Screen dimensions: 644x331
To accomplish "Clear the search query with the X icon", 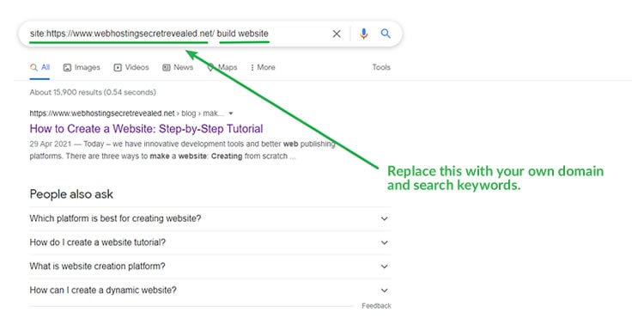I will point(337,34).
